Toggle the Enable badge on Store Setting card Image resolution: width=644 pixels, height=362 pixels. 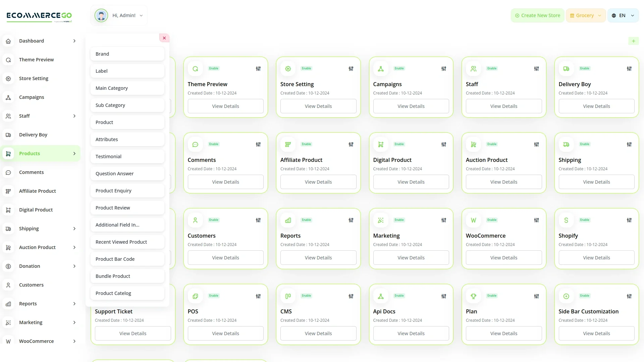[306, 68]
